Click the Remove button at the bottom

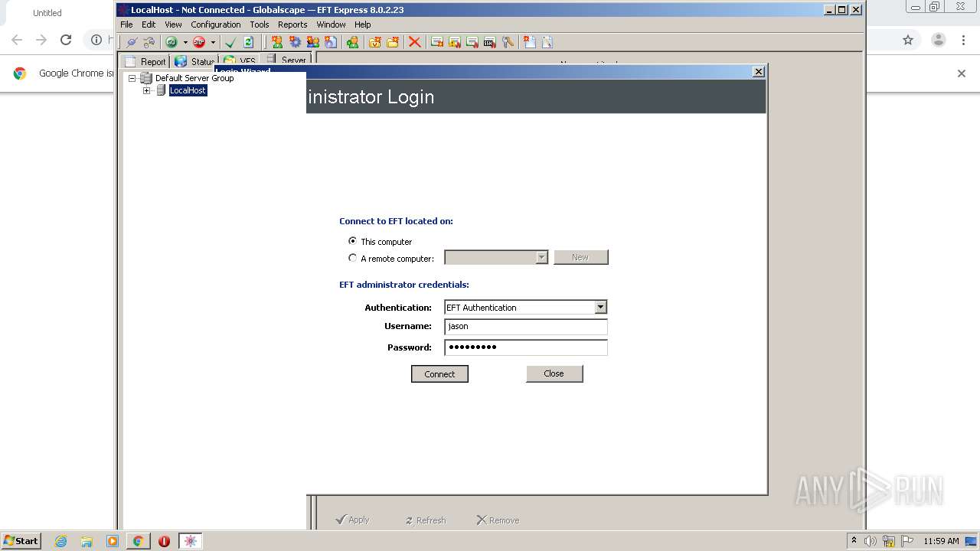498,520
